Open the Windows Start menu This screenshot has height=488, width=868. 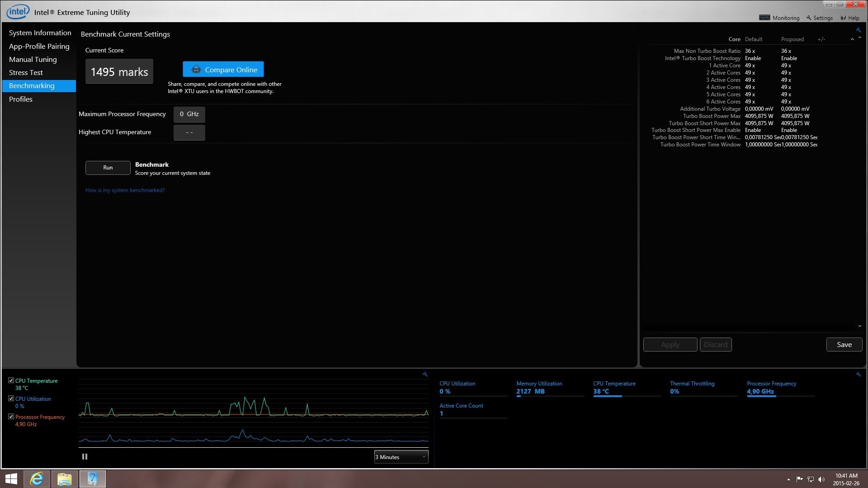tap(11, 479)
